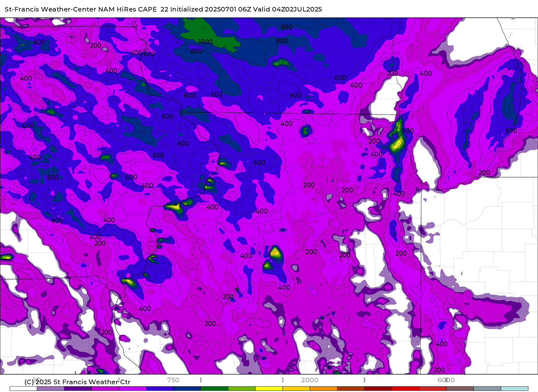Click the '750' legend scale label

coord(173,380)
